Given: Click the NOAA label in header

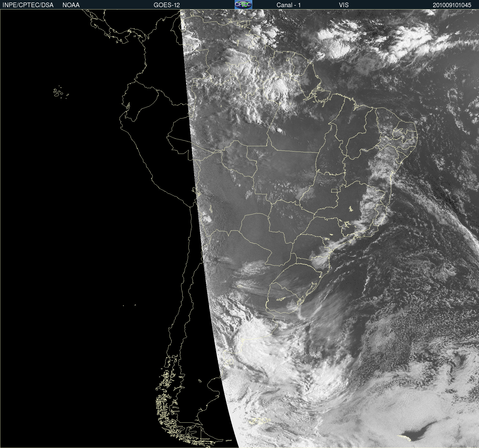Looking at the screenshot, I should tap(71, 5).
